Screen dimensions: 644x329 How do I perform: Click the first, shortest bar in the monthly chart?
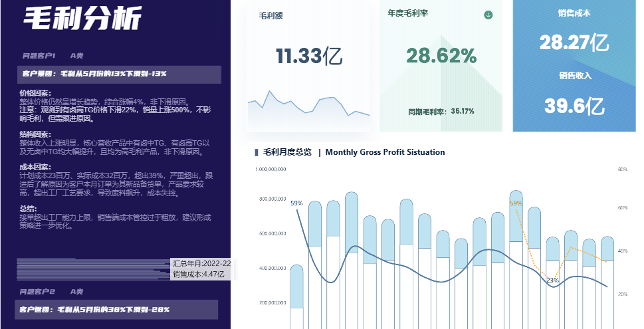point(296,296)
